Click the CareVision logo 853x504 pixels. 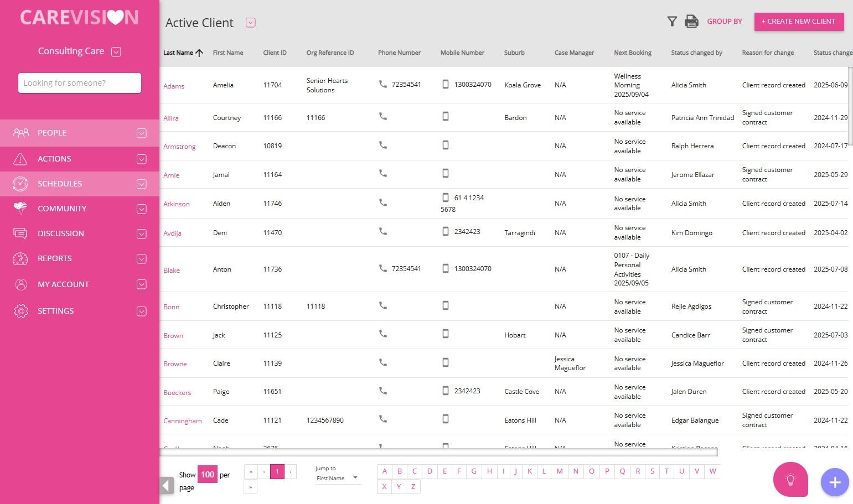[79, 17]
